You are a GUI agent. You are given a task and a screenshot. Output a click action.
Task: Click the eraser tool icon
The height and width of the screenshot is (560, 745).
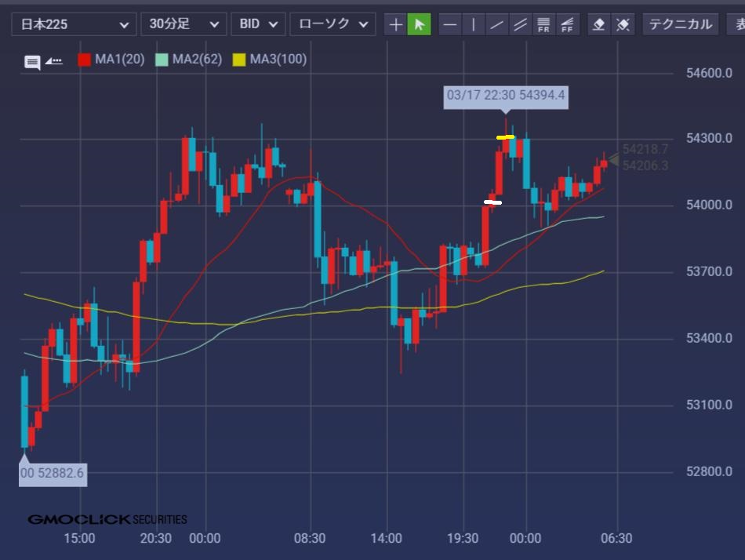[x=599, y=24]
